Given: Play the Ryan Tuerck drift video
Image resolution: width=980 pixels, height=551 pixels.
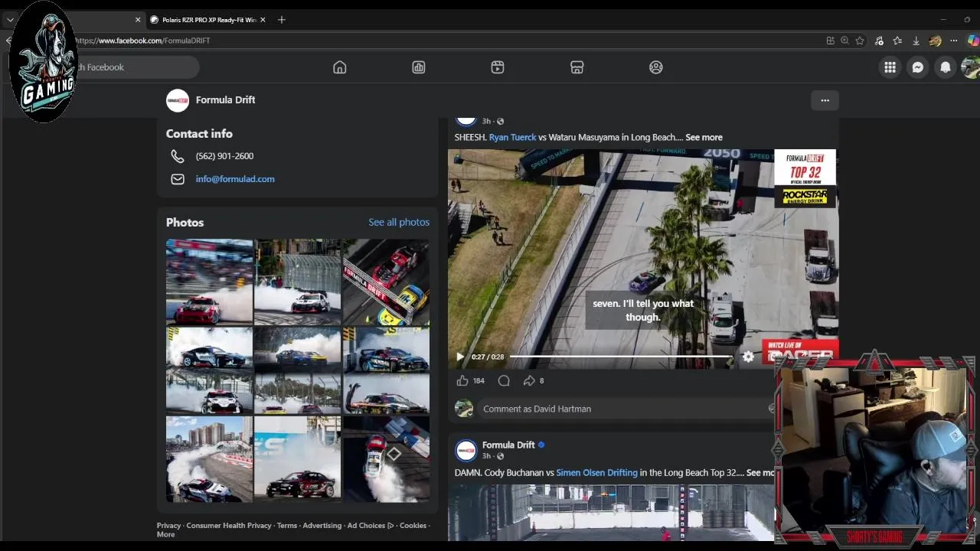Looking at the screenshot, I should (x=460, y=357).
